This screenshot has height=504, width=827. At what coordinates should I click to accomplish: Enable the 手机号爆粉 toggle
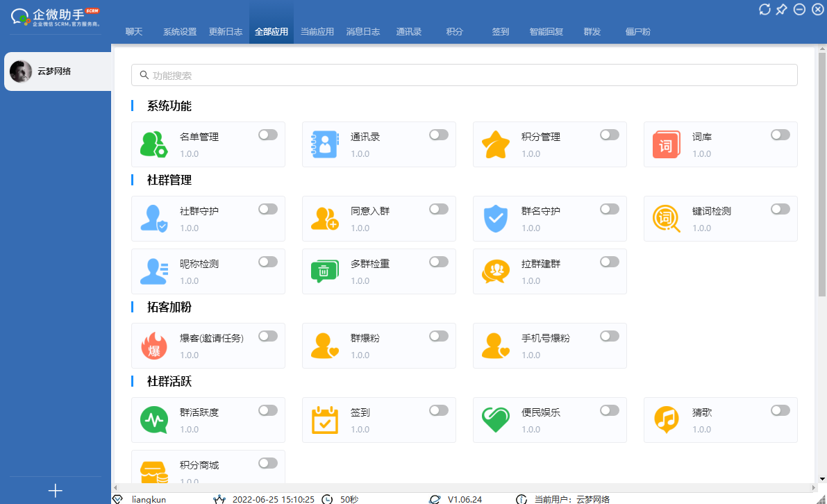click(609, 336)
